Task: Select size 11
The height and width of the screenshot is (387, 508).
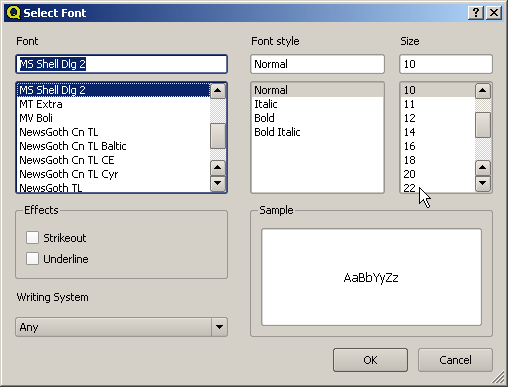Action: 438,104
